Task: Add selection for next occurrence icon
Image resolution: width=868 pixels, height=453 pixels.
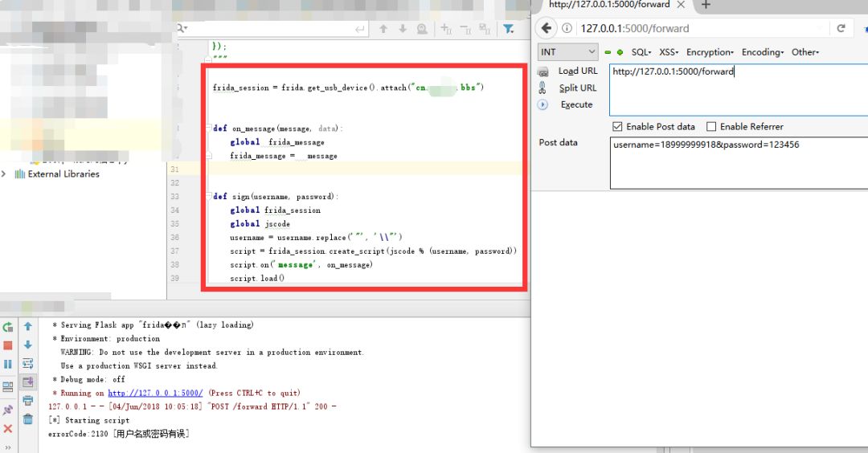Action: coord(445,29)
